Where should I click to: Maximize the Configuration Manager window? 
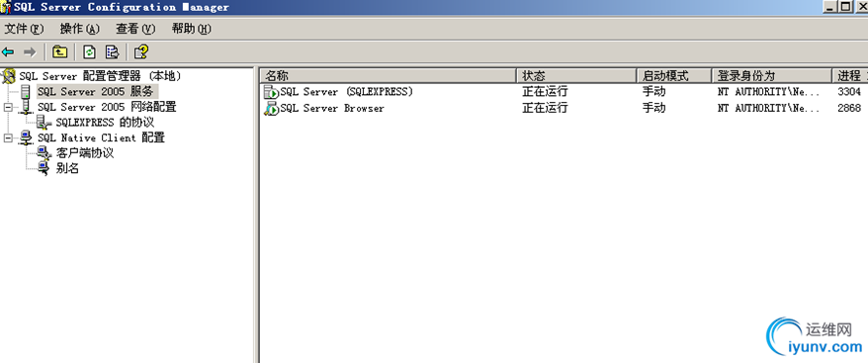pos(845,7)
